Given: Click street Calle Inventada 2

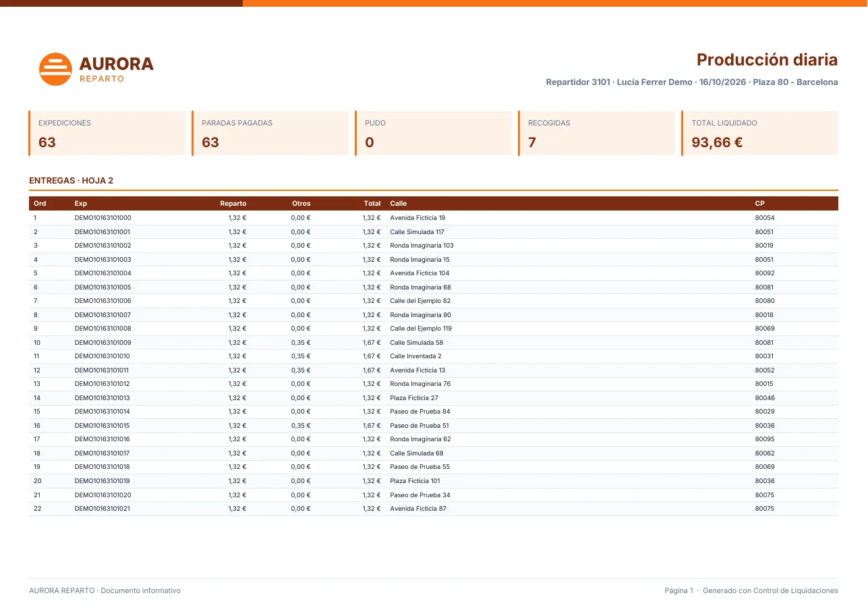Looking at the screenshot, I should pyautogui.click(x=415, y=356).
